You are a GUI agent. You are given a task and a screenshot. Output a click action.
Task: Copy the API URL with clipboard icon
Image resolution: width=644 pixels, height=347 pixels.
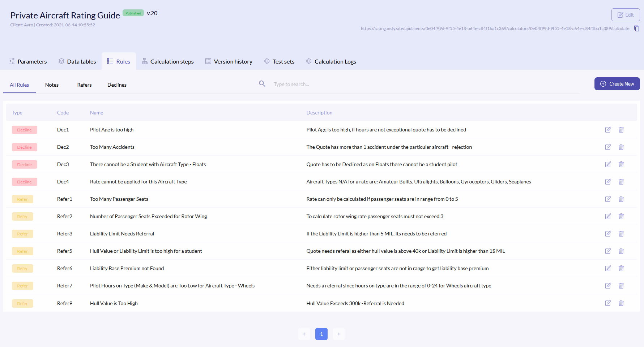pyautogui.click(x=637, y=29)
